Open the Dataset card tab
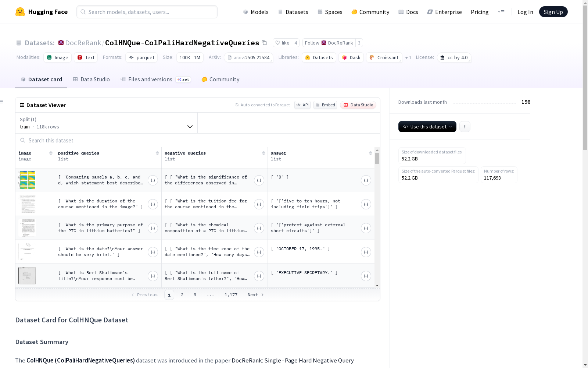 pos(41,79)
